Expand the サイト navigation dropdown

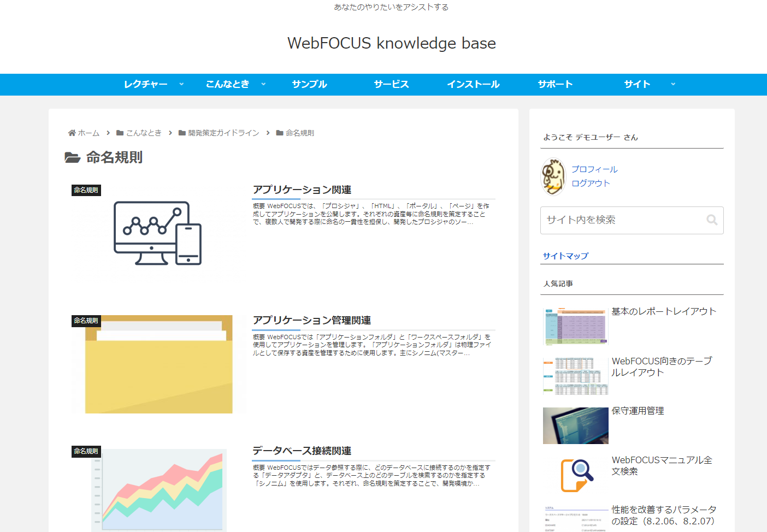point(637,84)
